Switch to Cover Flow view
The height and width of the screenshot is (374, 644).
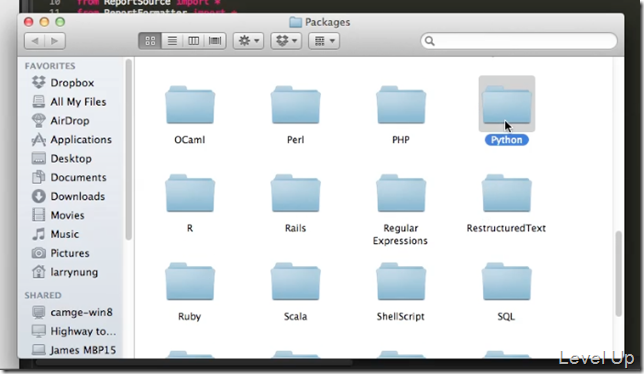pyautogui.click(x=215, y=41)
